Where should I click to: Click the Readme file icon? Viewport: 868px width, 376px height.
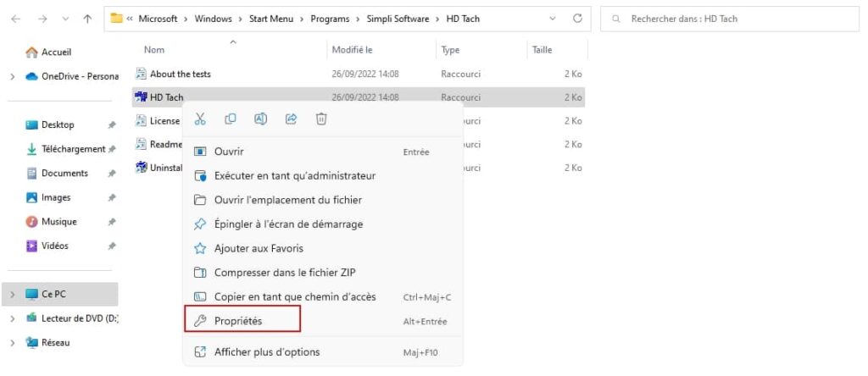coord(141,144)
